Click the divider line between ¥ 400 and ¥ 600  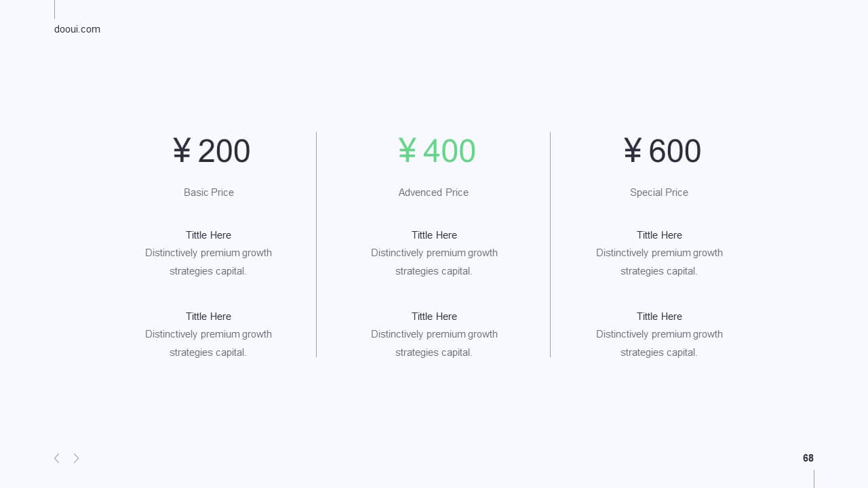(x=550, y=244)
